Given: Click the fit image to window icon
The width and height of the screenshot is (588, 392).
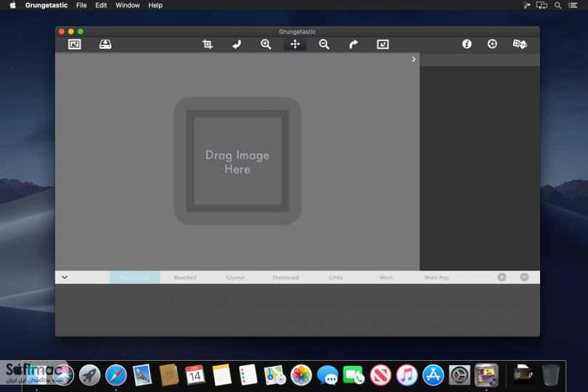Looking at the screenshot, I should (383, 44).
